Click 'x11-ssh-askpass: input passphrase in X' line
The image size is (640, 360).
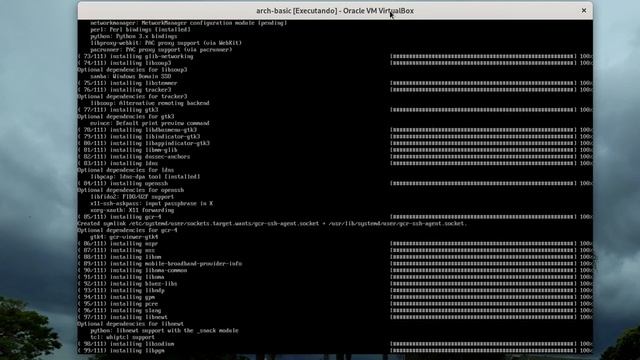(x=151, y=203)
